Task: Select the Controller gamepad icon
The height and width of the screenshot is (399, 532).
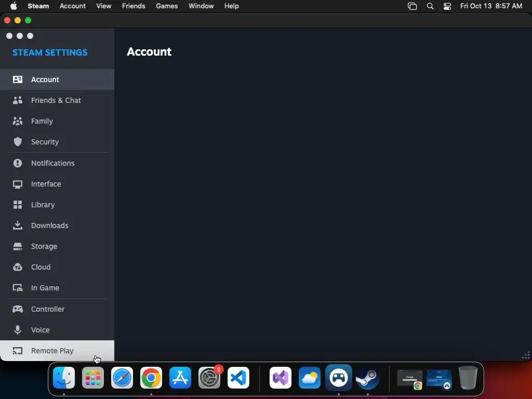Action: (18, 309)
